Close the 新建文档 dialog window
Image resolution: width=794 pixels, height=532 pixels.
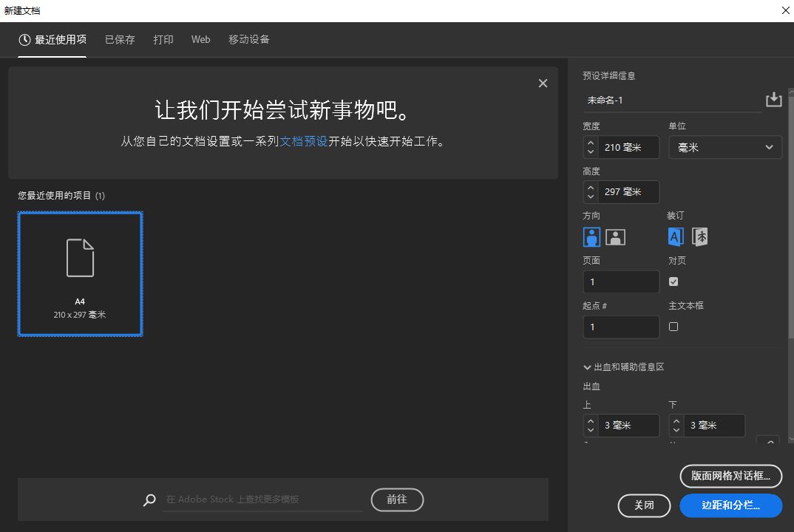pos(785,10)
